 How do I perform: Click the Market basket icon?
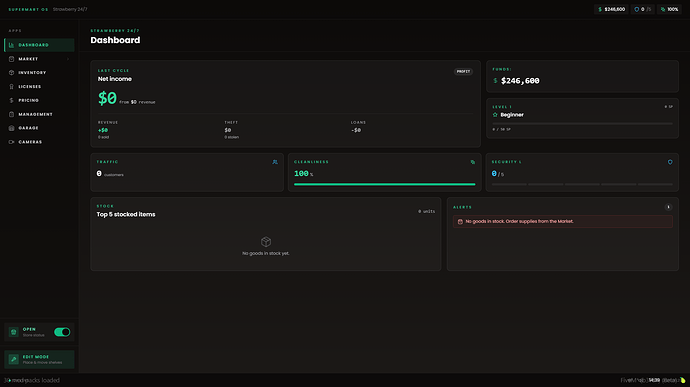tap(11, 59)
